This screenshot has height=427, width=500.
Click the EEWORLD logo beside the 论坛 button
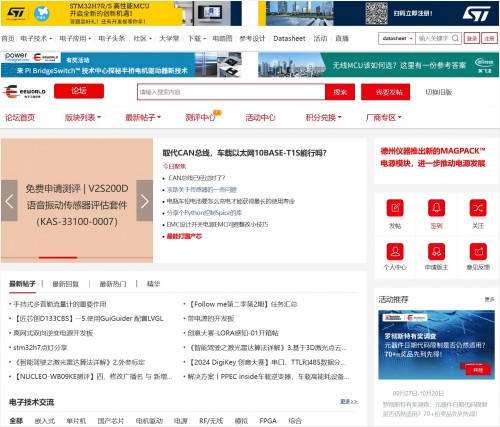pos(24,91)
